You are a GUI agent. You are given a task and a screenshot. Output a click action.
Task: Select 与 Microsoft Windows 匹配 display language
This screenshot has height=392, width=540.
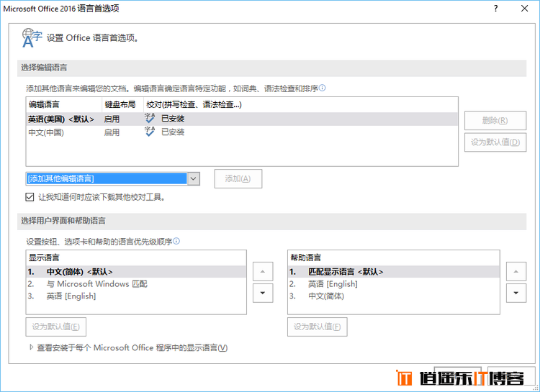(136, 284)
